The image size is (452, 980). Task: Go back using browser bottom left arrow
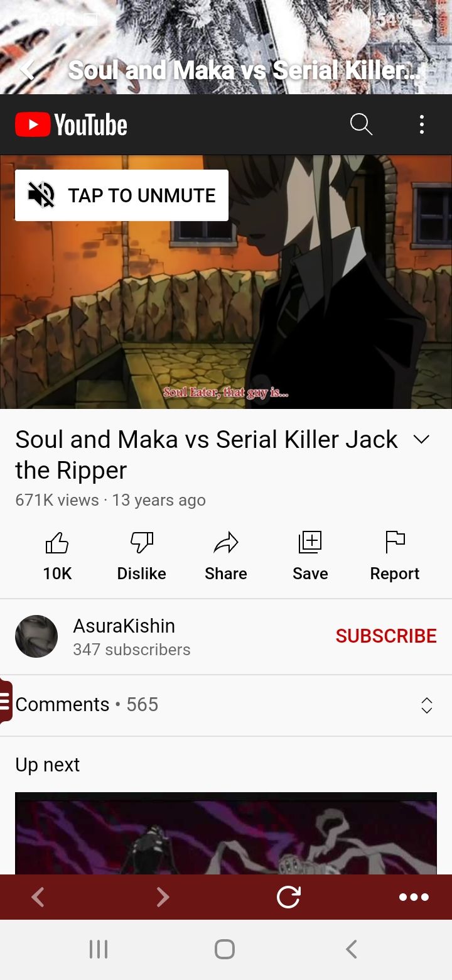(38, 897)
